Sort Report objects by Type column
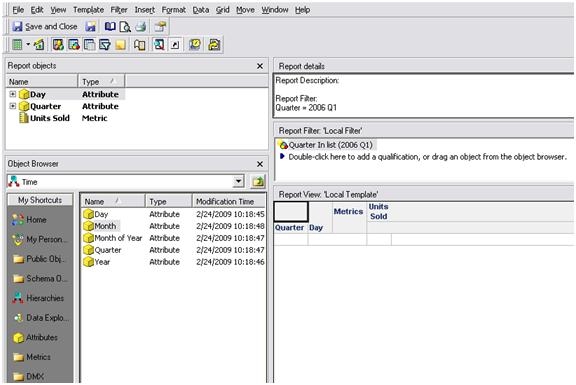Image resolution: width=576 pixels, height=385 pixels. [x=101, y=82]
